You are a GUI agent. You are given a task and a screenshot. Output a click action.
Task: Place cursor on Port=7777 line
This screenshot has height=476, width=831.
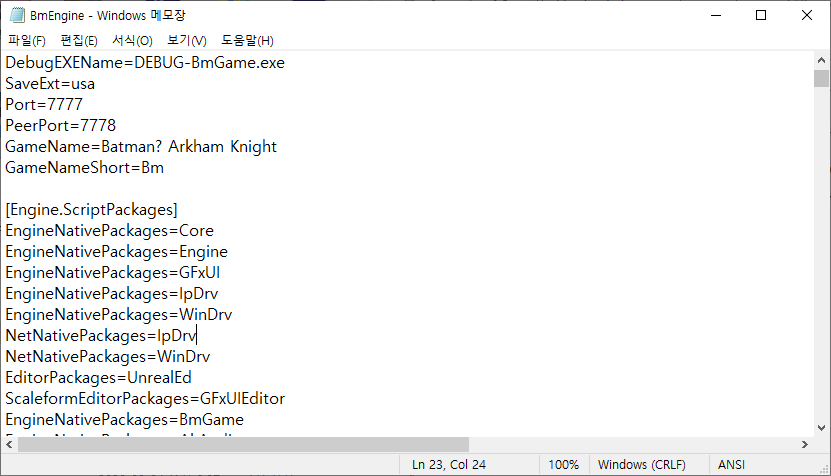coord(44,104)
